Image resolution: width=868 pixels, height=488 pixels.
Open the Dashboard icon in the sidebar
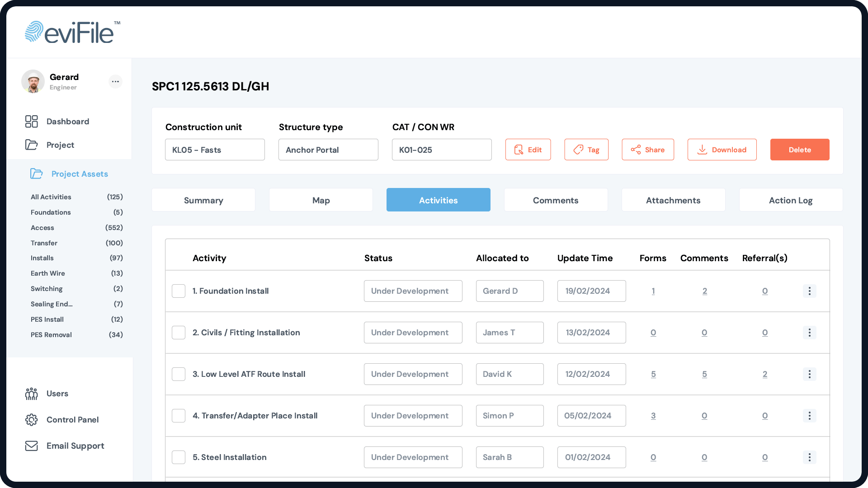[31, 121]
